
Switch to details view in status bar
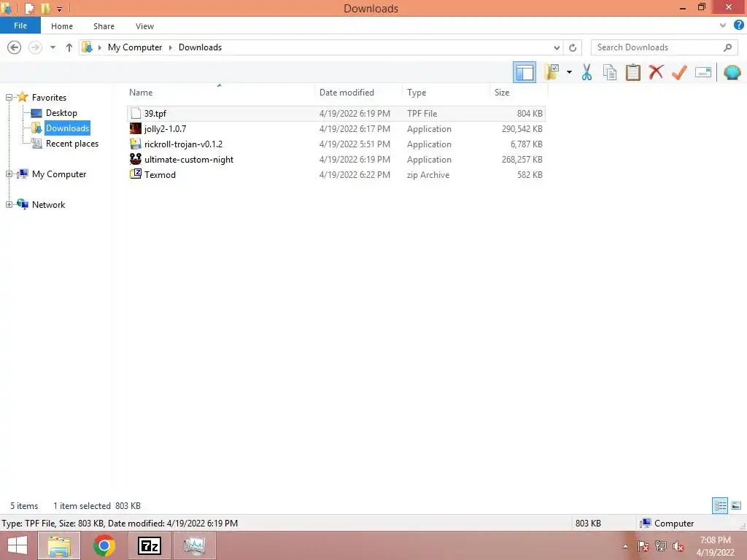[x=720, y=506]
